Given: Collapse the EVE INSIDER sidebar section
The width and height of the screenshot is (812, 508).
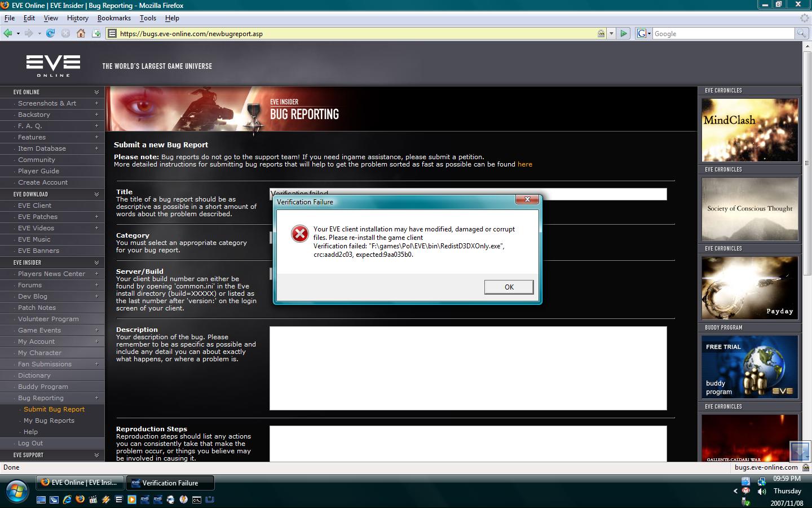Looking at the screenshot, I should coord(96,262).
